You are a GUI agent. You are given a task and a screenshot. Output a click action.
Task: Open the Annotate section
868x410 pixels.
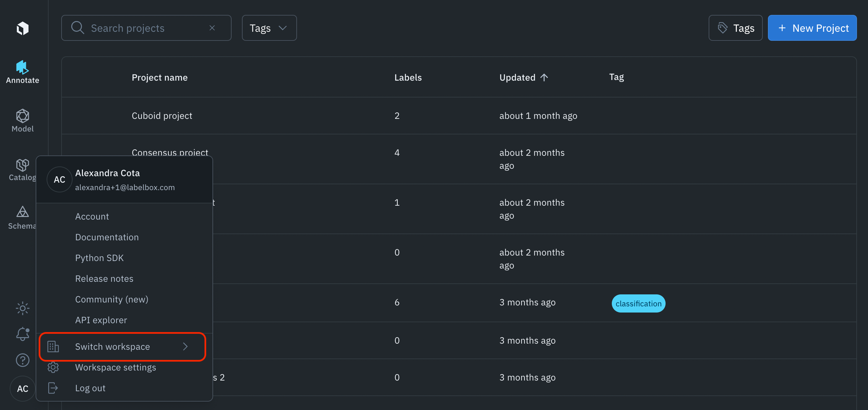coord(23,72)
